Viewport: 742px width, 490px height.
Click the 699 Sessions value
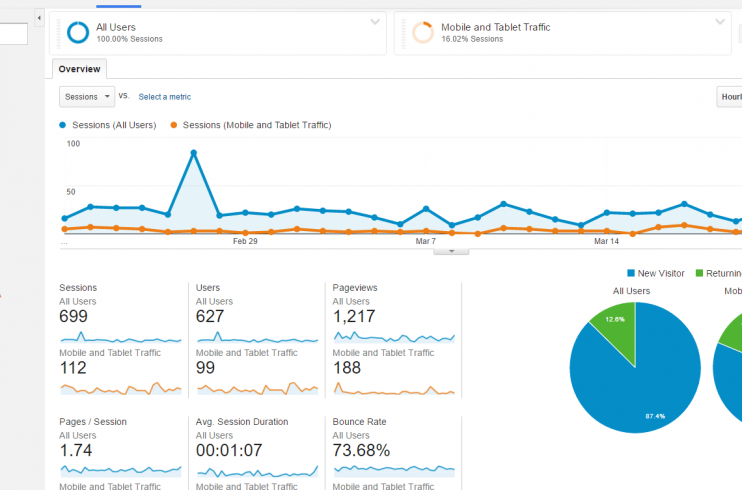[73, 316]
